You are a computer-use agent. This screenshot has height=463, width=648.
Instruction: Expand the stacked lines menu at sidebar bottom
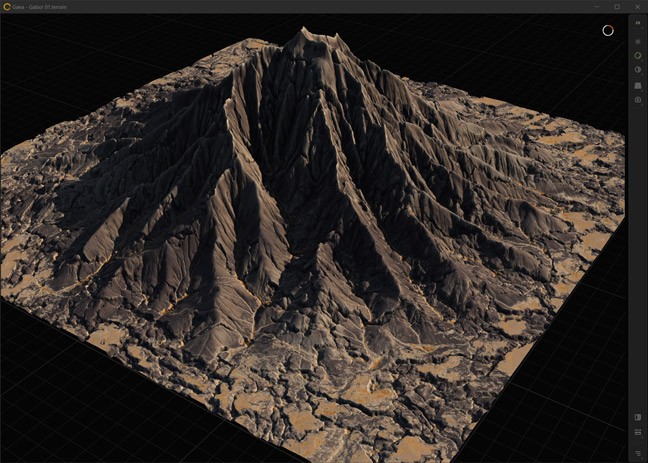(x=638, y=453)
